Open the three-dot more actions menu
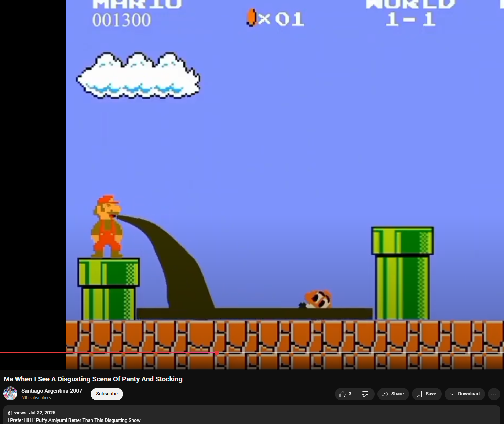504x424 pixels. tap(494, 394)
